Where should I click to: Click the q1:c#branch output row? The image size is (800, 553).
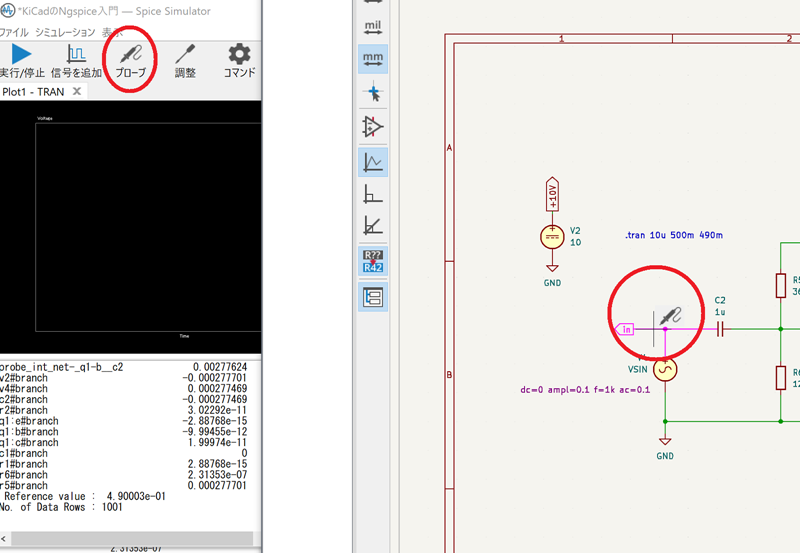tap(123, 442)
